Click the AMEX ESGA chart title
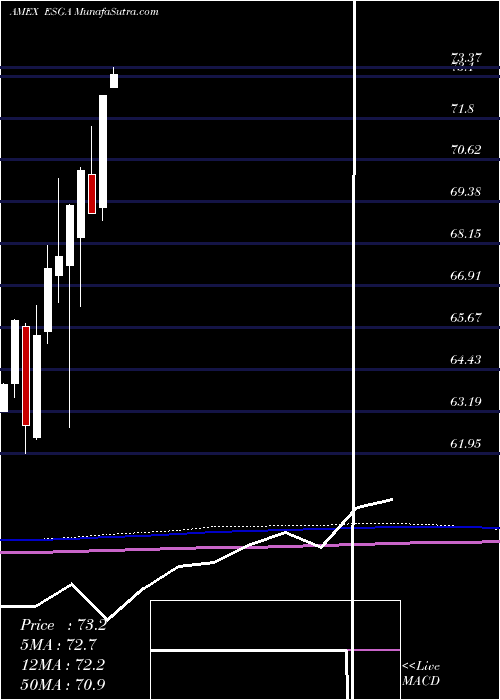The image size is (500, 700). [x=84, y=12]
